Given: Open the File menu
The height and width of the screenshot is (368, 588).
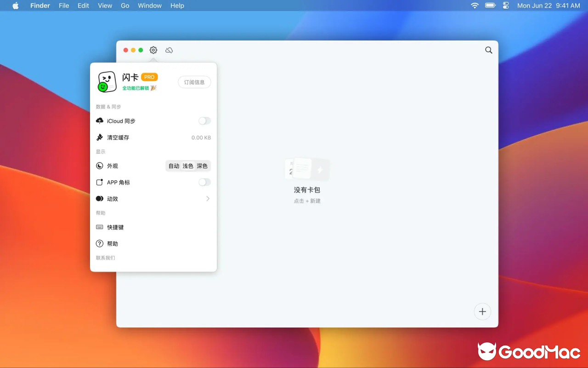Looking at the screenshot, I should 64,6.
